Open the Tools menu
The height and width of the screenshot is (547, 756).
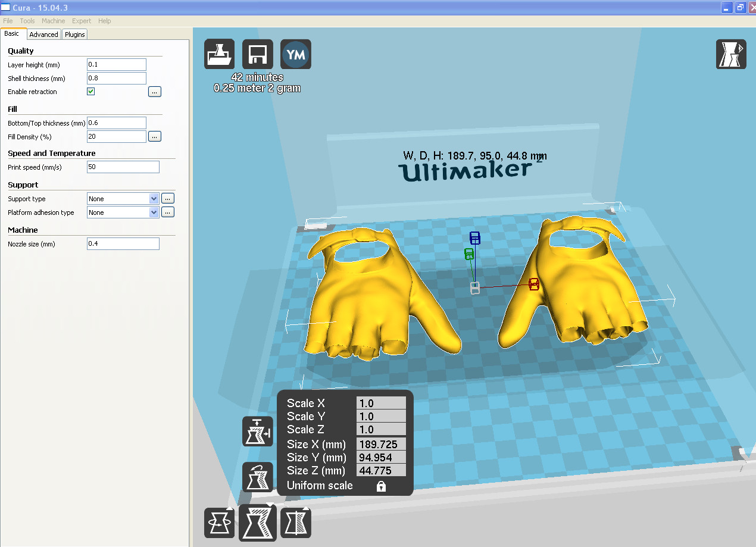tap(27, 21)
